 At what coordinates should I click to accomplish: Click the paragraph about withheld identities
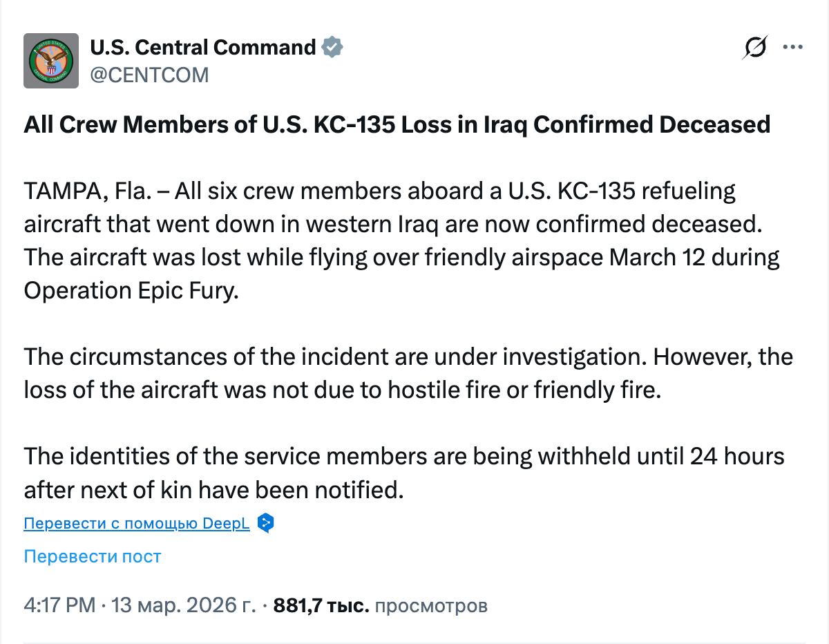pos(403,457)
